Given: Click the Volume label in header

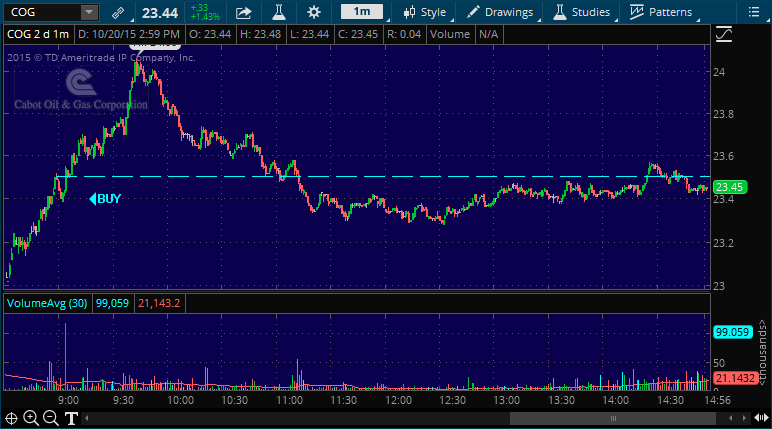Looking at the screenshot, I should tap(450, 34).
